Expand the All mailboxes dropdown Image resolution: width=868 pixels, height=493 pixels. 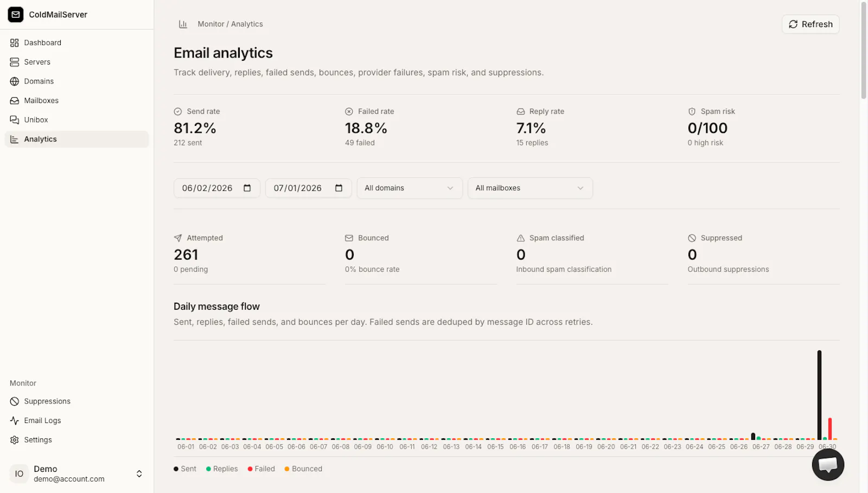530,188
